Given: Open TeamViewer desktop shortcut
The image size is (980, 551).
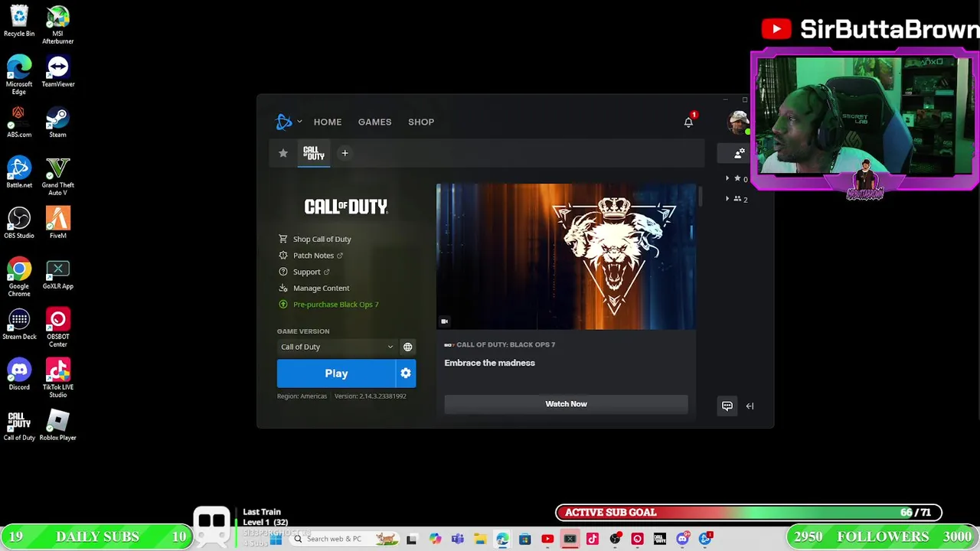Looking at the screenshot, I should pyautogui.click(x=58, y=71).
